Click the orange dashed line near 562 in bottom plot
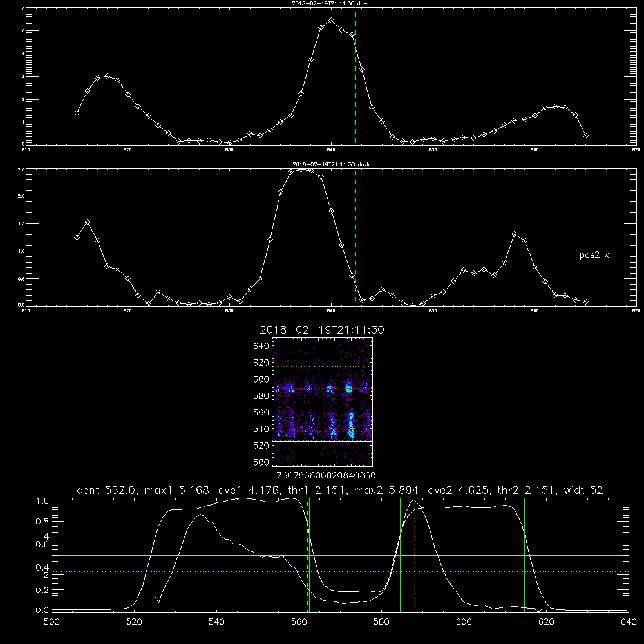Viewport: 644px width, 644px height. click(x=307, y=555)
